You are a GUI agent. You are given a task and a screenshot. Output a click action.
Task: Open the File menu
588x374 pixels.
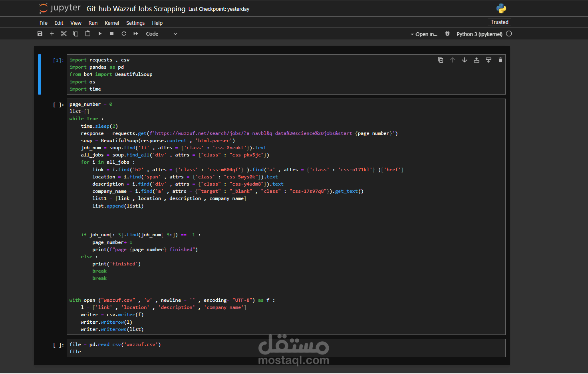44,23
